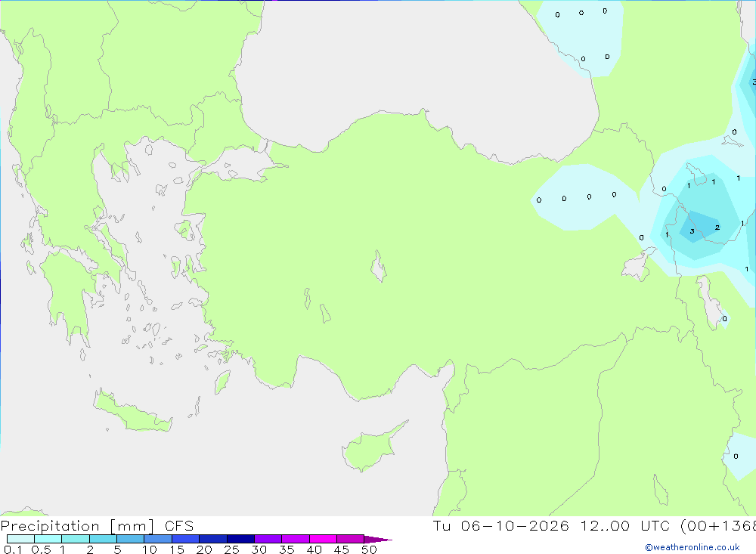Click the 'Precipitation [mm]' title text
Viewport: 756px width, 554px height.
click(78, 526)
